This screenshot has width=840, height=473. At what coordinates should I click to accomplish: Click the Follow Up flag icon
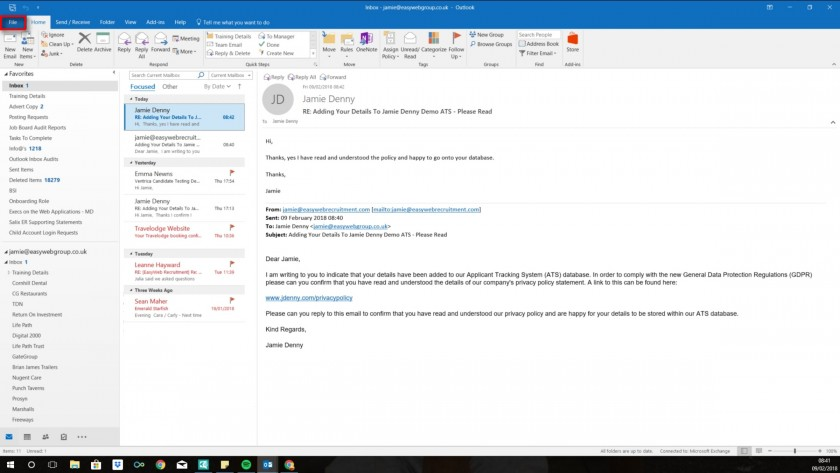point(456,39)
